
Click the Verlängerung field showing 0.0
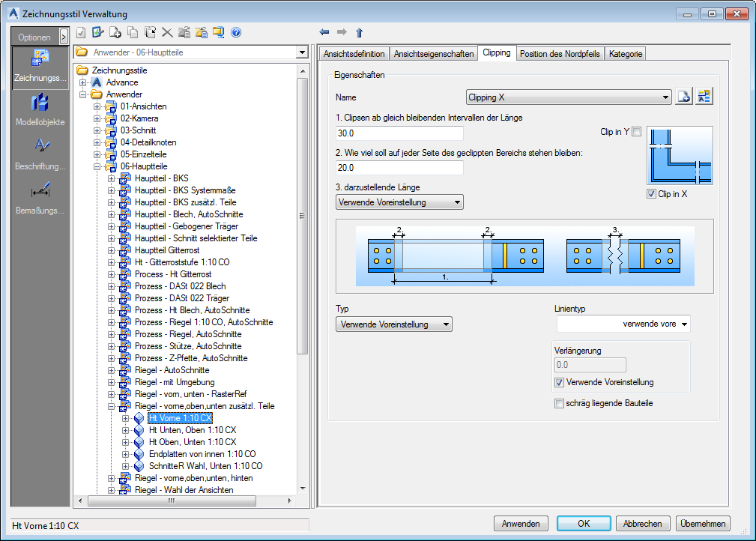[590, 365]
